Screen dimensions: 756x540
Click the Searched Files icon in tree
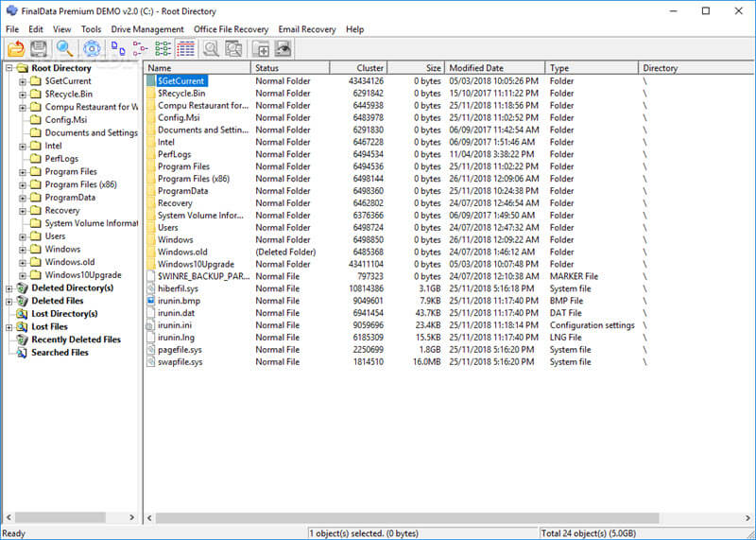pyautogui.click(x=22, y=353)
